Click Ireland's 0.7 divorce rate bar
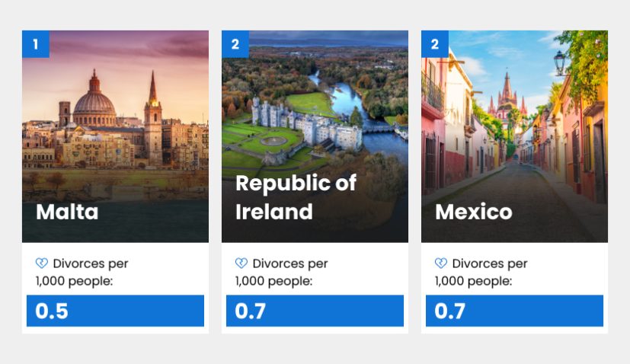This screenshot has width=630, height=364. [x=315, y=311]
